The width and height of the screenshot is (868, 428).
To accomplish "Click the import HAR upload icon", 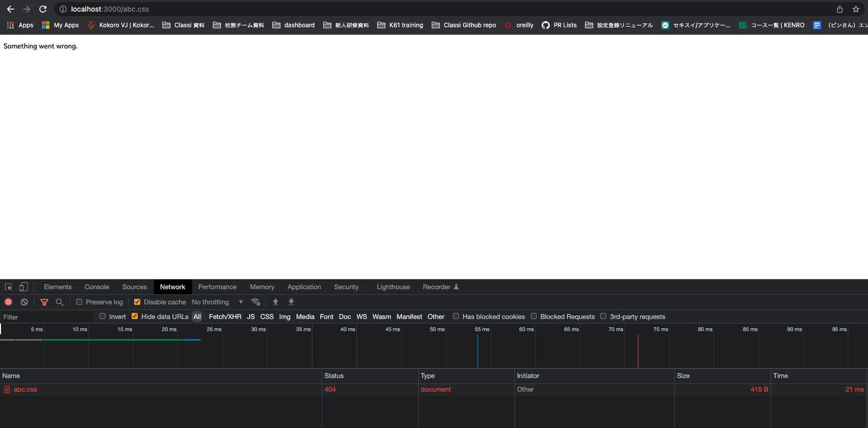I will click(276, 302).
